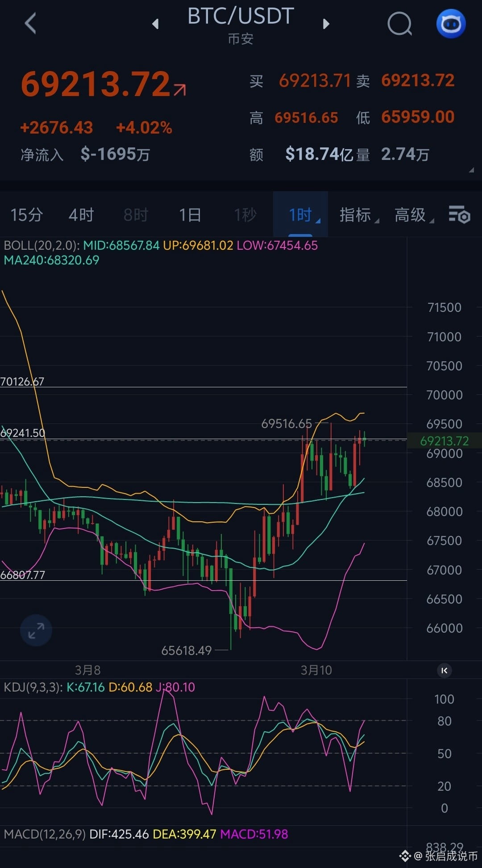Open the blue robot assistant icon
Screen dimensions: 482x868
pyautogui.click(x=451, y=24)
